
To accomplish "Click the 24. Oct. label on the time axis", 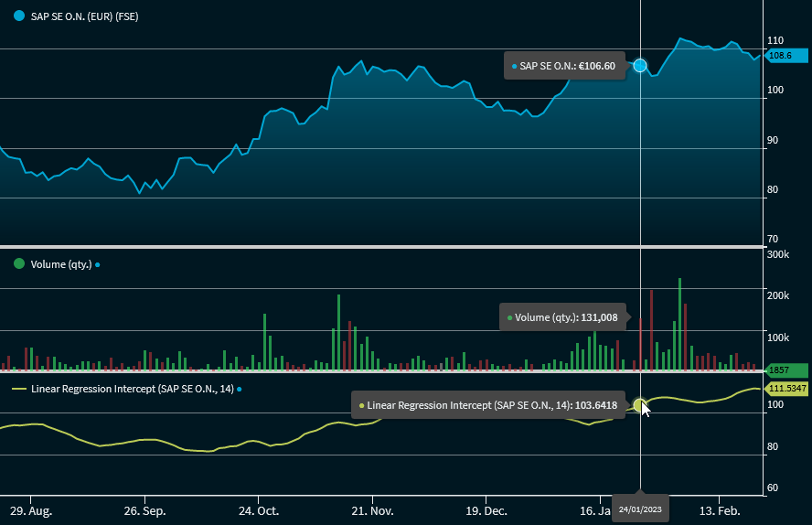I will [x=261, y=510].
